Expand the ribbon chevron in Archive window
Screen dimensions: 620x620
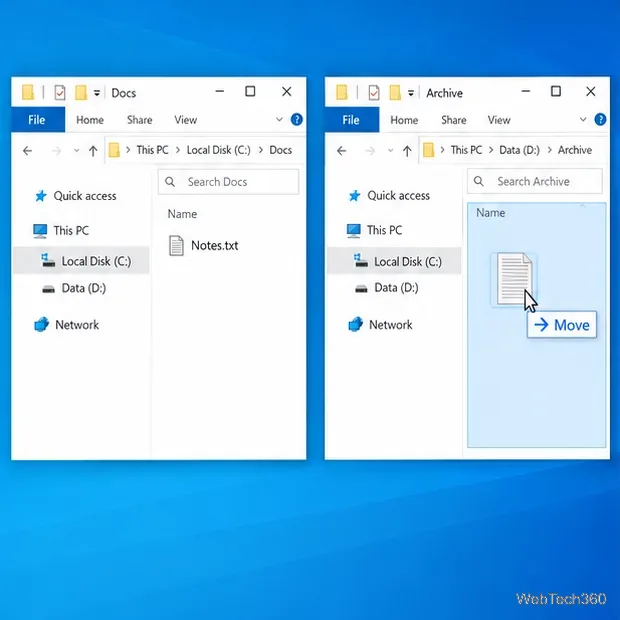click(583, 119)
